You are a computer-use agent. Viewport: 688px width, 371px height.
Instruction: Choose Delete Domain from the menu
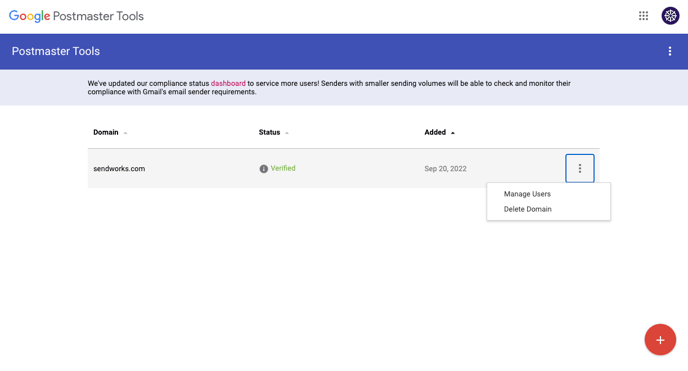(527, 209)
